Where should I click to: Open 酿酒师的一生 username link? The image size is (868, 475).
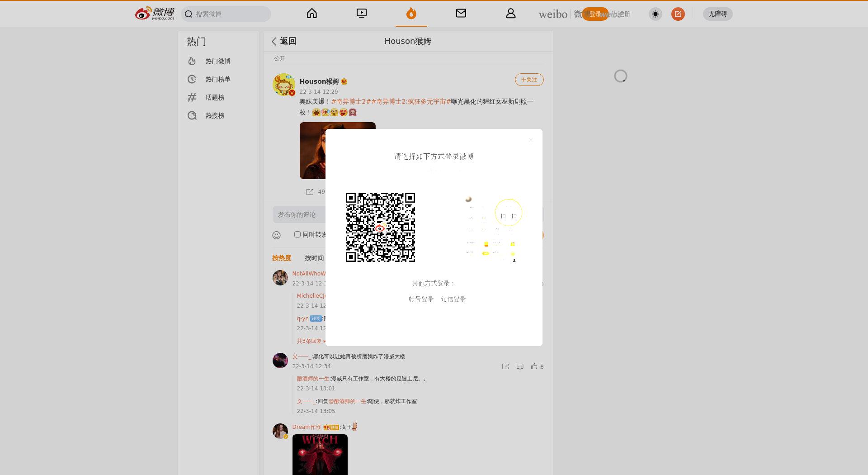tap(313, 379)
